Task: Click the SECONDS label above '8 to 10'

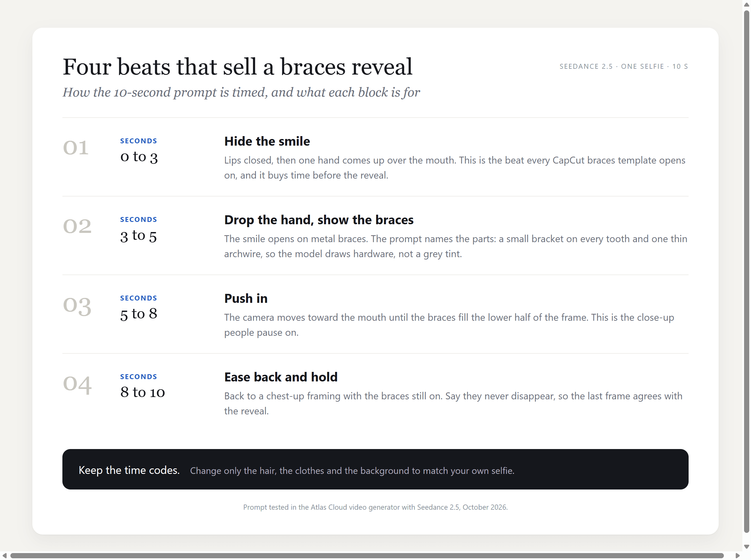Action: pyautogui.click(x=139, y=377)
